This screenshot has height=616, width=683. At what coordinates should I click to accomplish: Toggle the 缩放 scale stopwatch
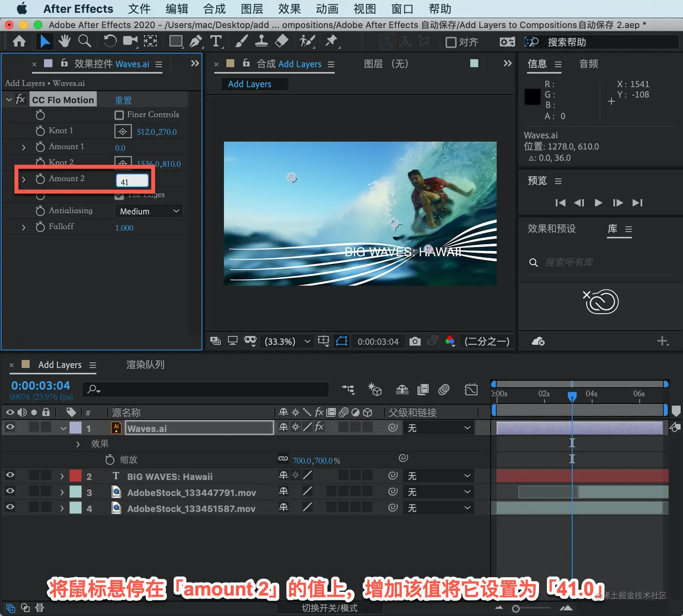[x=110, y=460]
